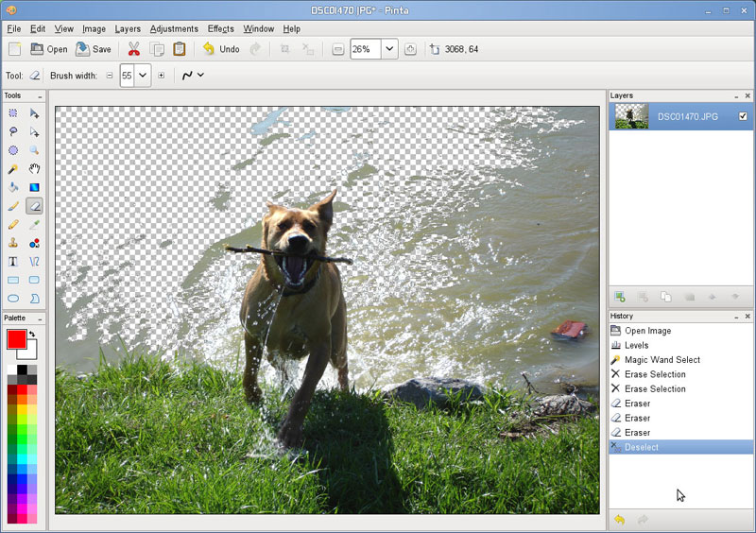This screenshot has width=756, height=533.
Task: Pick the Gradient tool
Action: tap(34, 187)
